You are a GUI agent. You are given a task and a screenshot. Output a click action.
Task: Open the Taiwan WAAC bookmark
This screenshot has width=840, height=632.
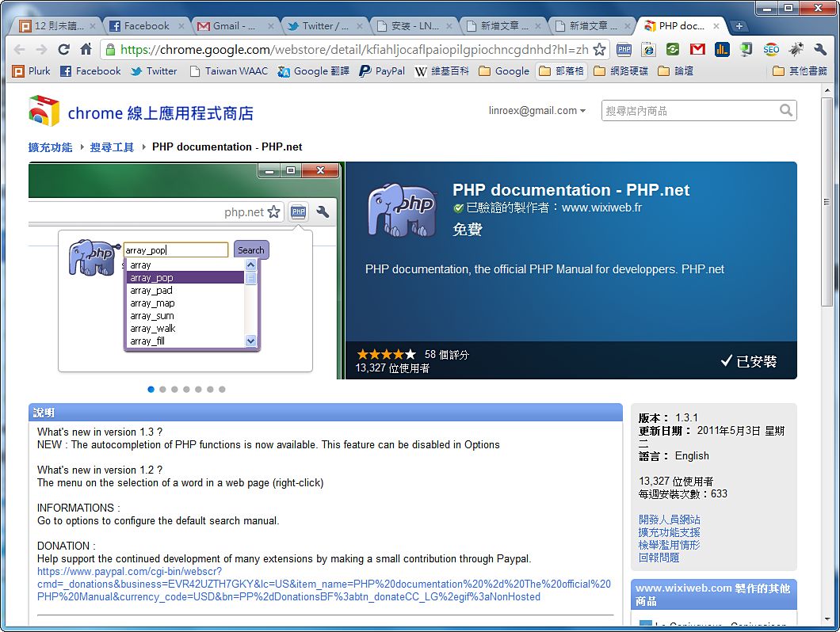[229, 70]
